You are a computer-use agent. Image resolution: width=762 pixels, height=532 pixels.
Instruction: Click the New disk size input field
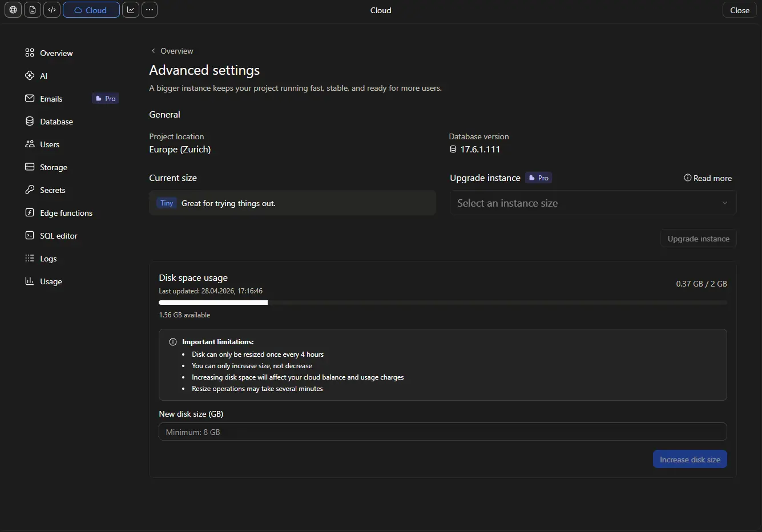click(443, 432)
